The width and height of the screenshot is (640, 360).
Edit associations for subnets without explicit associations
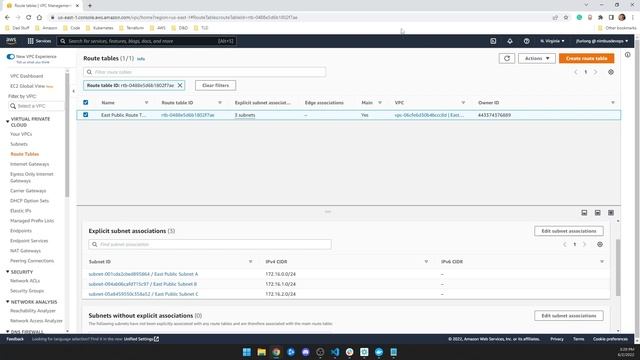coord(569,316)
